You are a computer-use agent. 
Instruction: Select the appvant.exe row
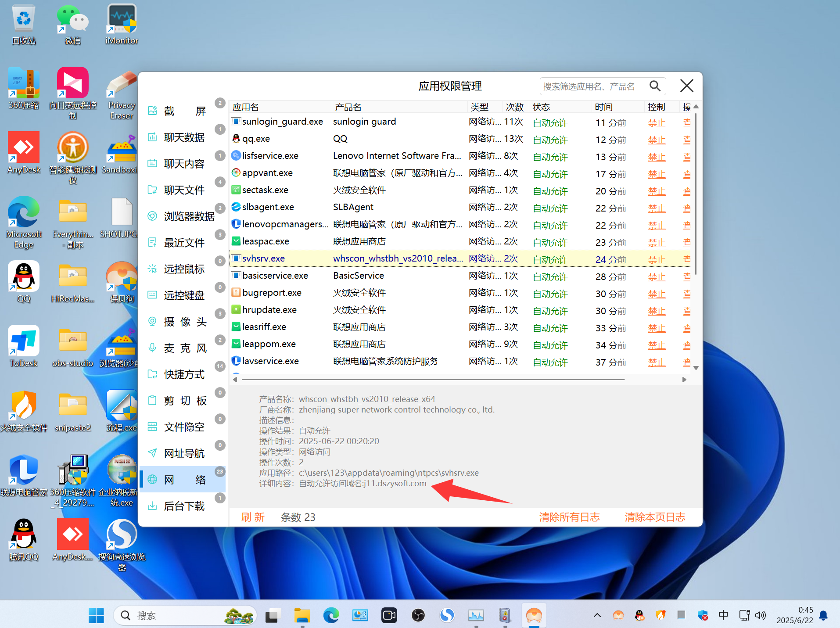pos(460,173)
